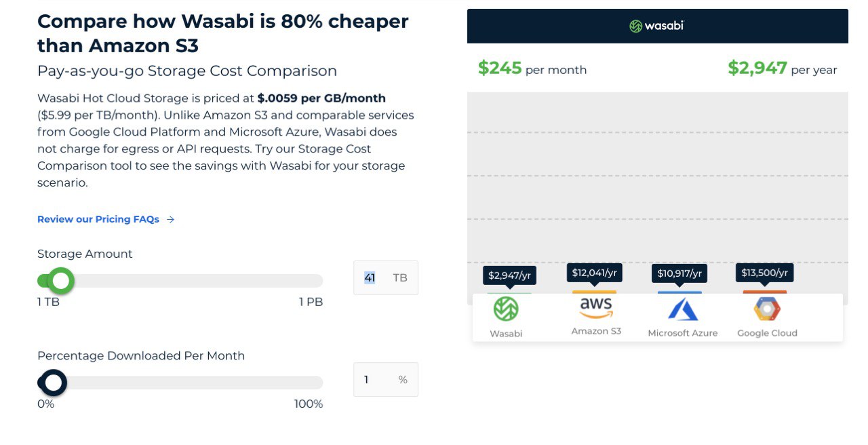868x445 pixels.
Task: Select the Microsoft Azure icon
Action: 683,309
